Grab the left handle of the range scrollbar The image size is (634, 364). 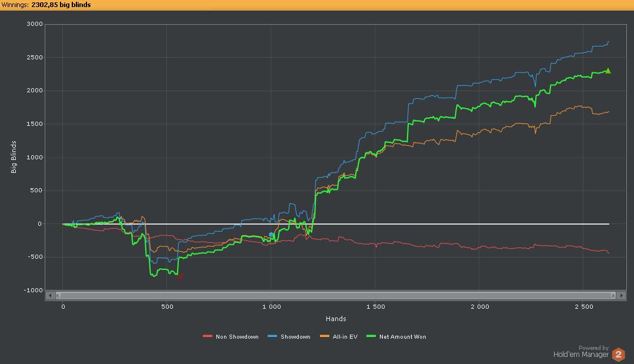coord(58,296)
